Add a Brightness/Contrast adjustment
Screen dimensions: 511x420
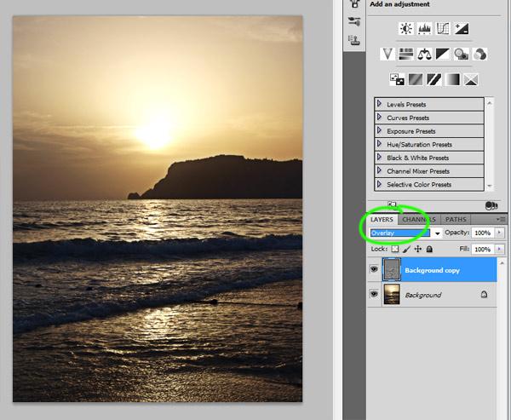[405, 28]
